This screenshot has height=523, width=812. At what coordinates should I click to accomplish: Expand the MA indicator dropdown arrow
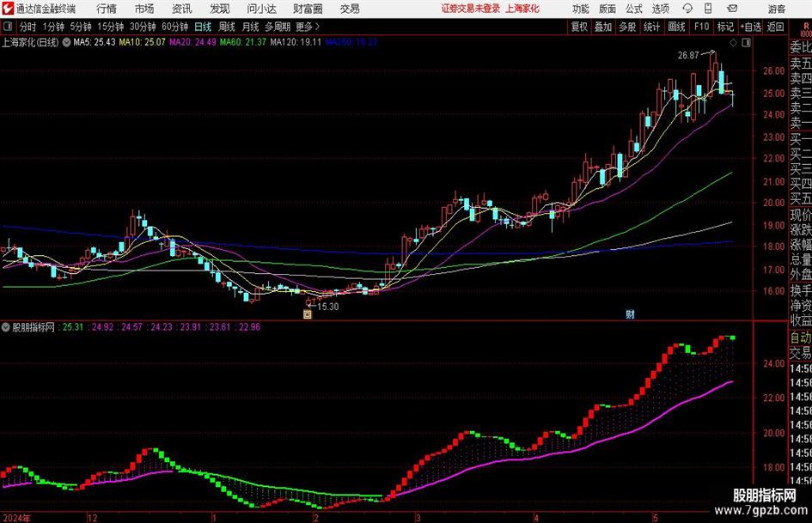pos(66,42)
